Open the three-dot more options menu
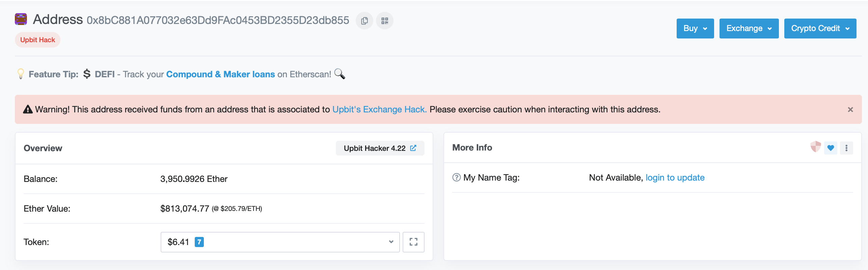The width and height of the screenshot is (868, 270). point(846,148)
